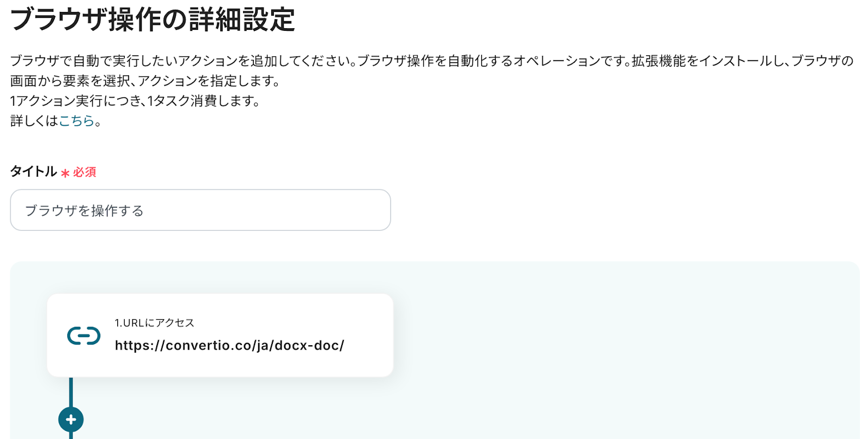Click the ブラウザ操作の詳細設定 heading
Viewport: 868px width, 439px height.
click(153, 19)
